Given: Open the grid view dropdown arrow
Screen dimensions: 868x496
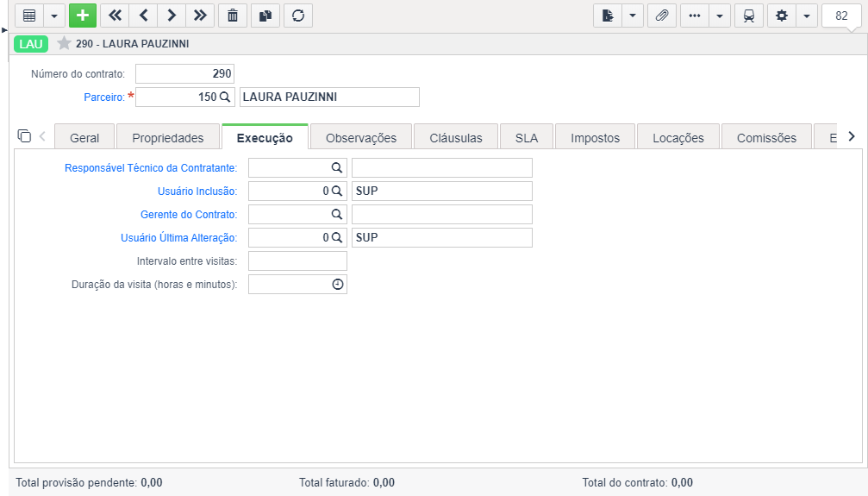Looking at the screenshot, I should (54, 16).
